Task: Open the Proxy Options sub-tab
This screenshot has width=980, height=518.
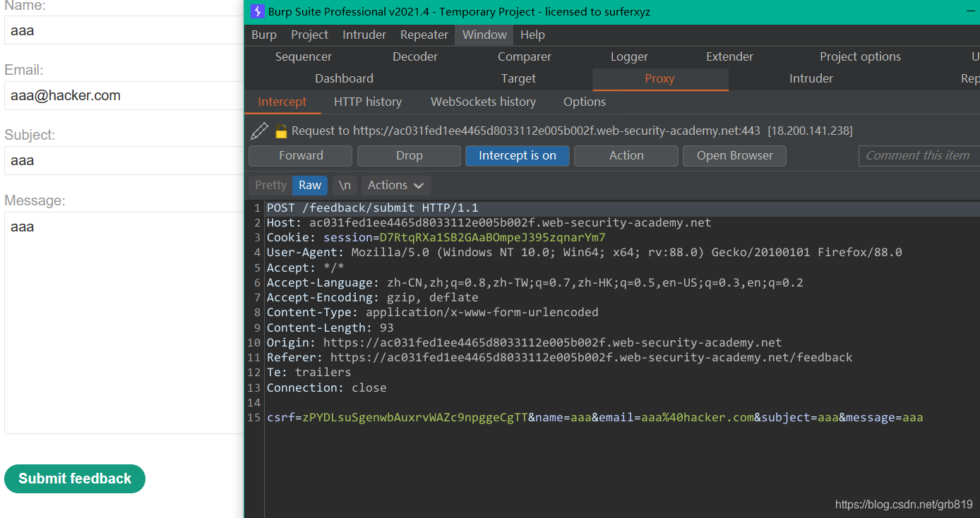Action: 584,102
